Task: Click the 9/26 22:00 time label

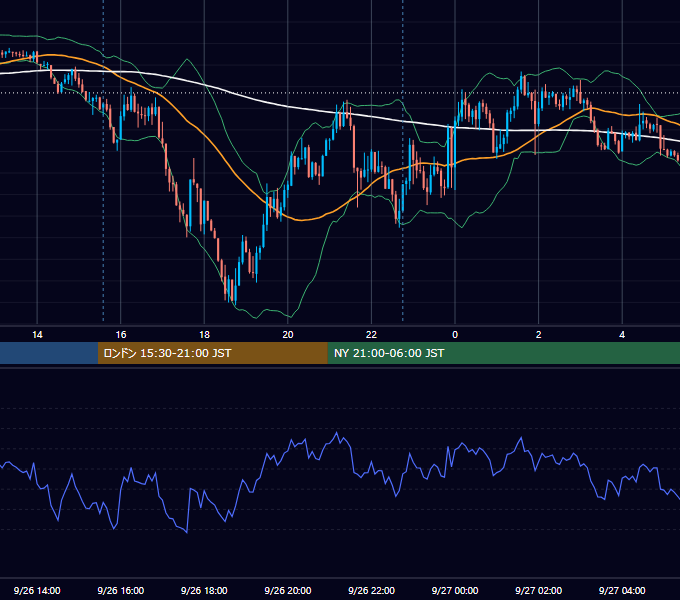Action: pos(372,590)
